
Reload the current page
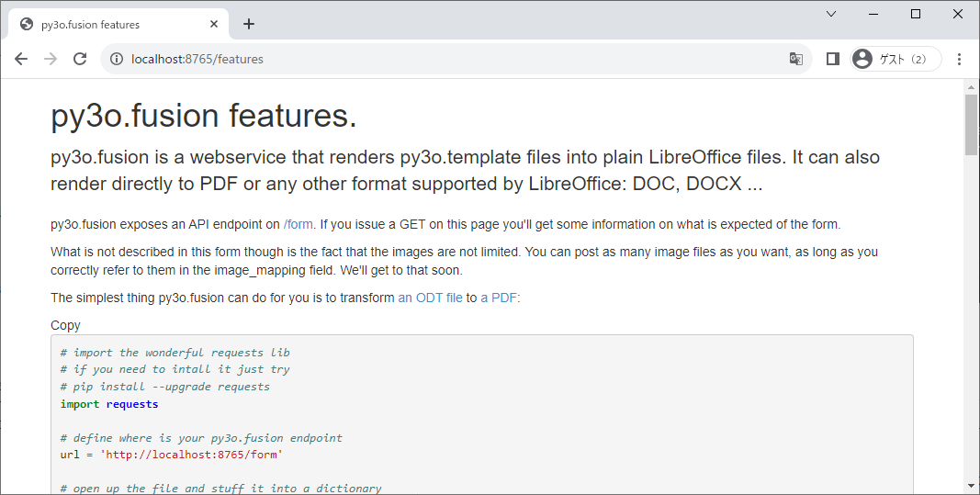pyautogui.click(x=80, y=59)
